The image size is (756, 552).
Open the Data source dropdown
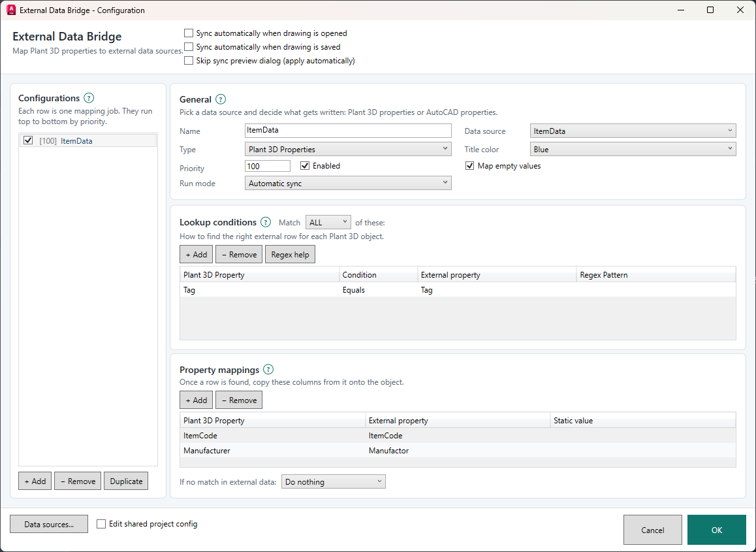[633, 131]
